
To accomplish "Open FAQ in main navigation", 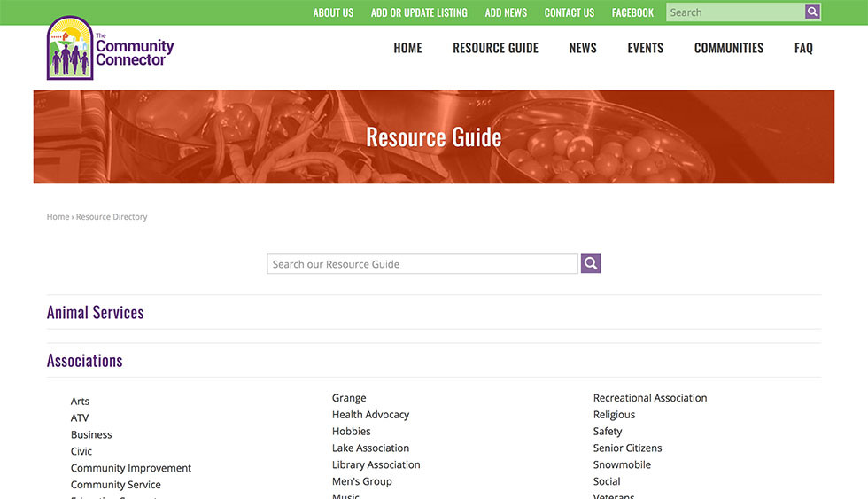I will click(804, 48).
